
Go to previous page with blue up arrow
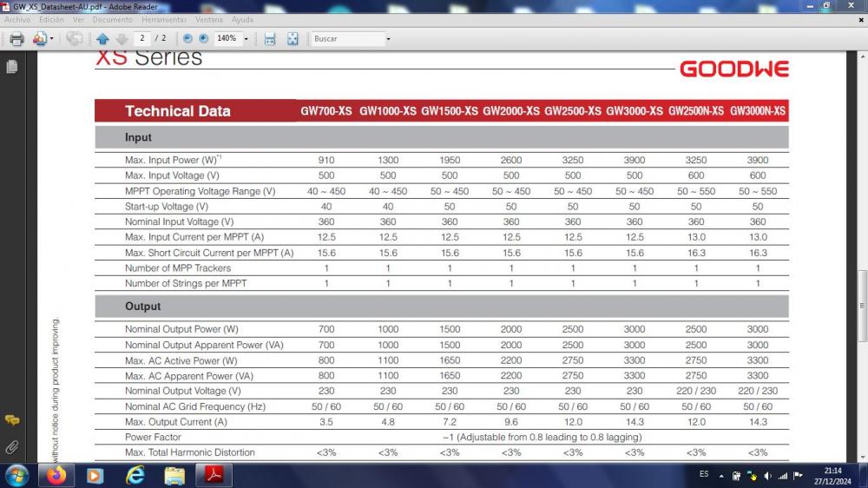(102, 39)
